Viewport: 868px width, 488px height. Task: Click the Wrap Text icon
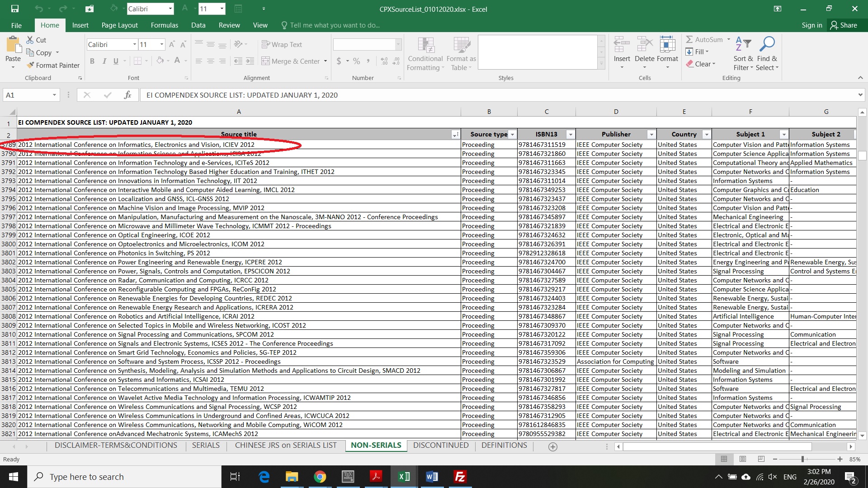pyautogui.click(x=265, y=44)
